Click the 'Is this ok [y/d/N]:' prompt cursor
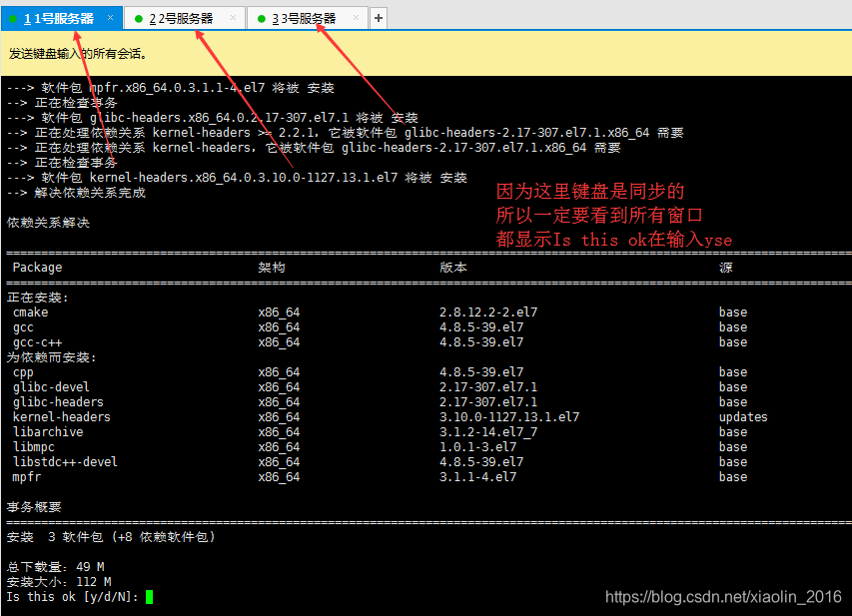The image size is (852, 616). 150,597
